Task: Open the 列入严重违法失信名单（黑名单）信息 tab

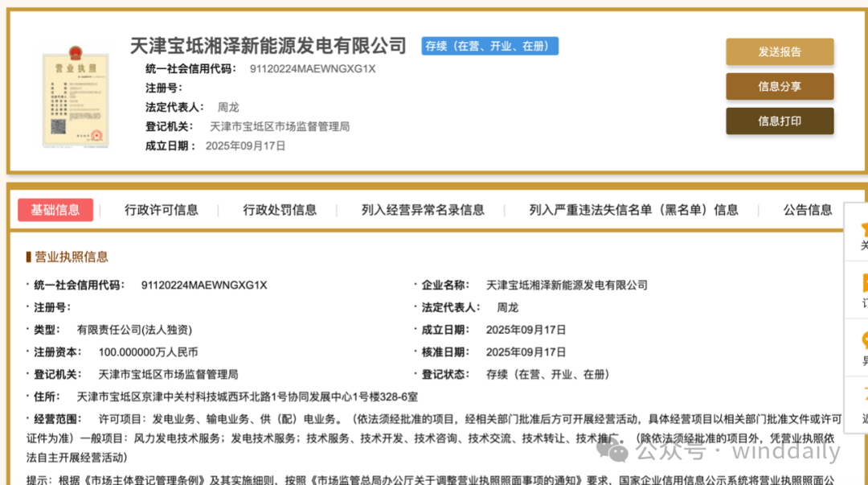Action: [633, 210]
